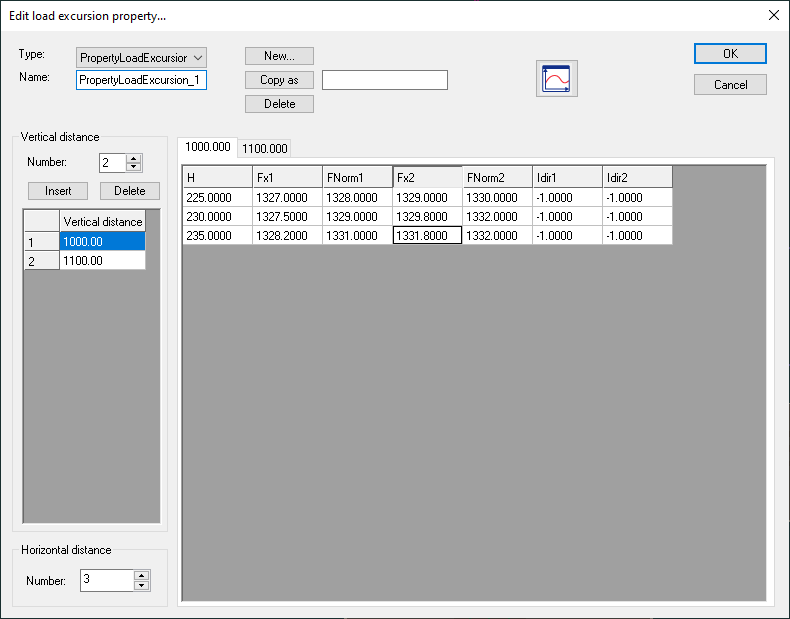This screenshot has height=619, width=790.
Task: Select the Fx1 cell 1327.0000
Action: tap(287, 197)
